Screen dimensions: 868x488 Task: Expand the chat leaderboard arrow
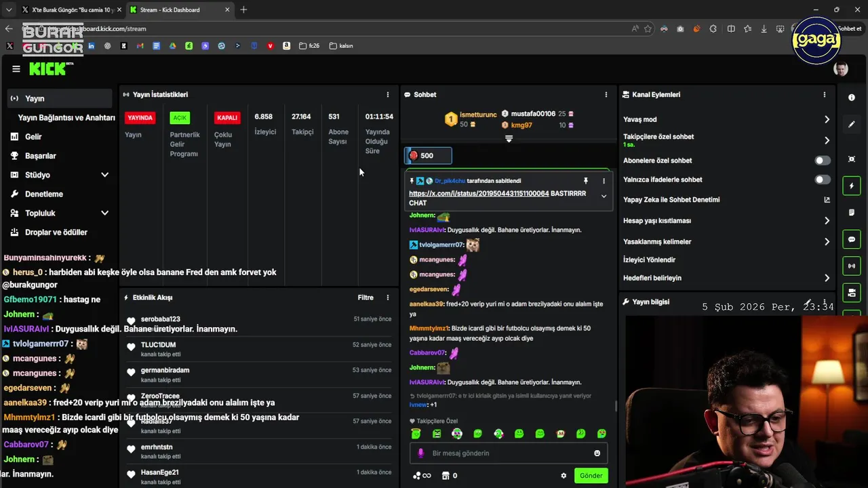click(x=509, y=138)
